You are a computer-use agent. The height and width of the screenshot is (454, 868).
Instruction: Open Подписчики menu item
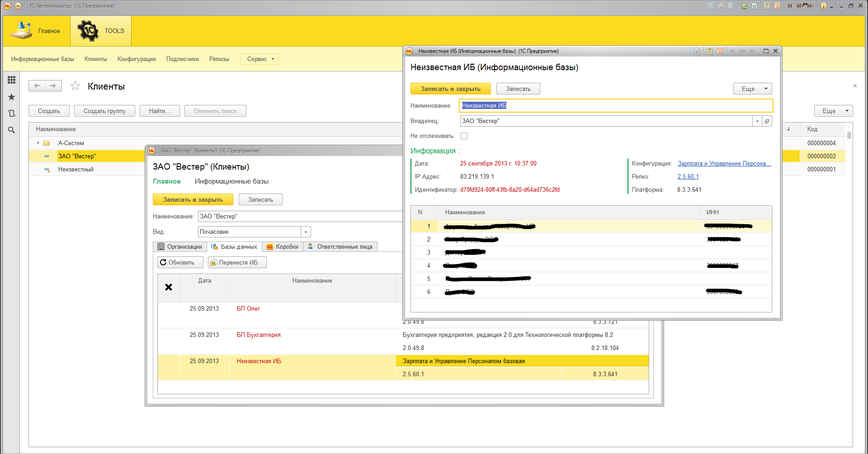pyautogui.click(x=183, y=59)
